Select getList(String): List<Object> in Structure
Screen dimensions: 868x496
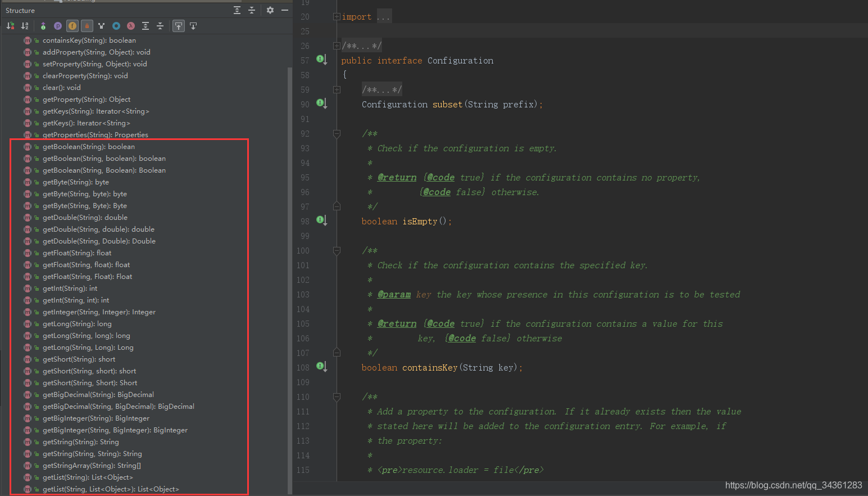point(88,477)
